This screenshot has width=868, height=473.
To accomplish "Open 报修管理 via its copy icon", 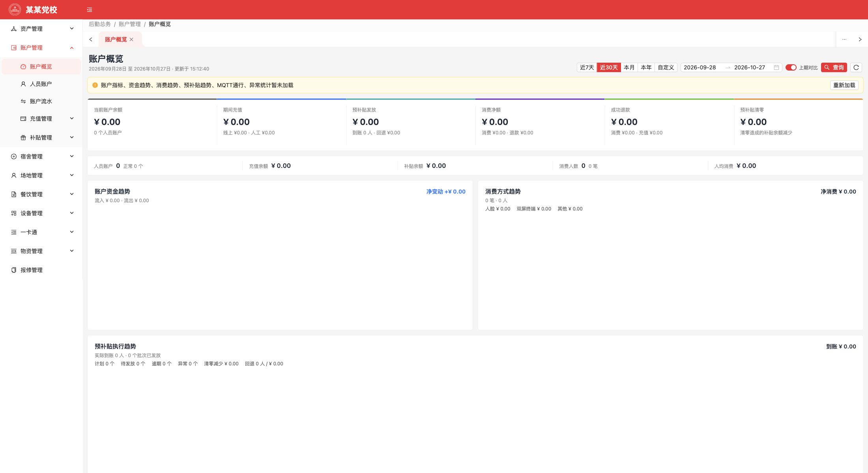I will (x=14, y=270).
